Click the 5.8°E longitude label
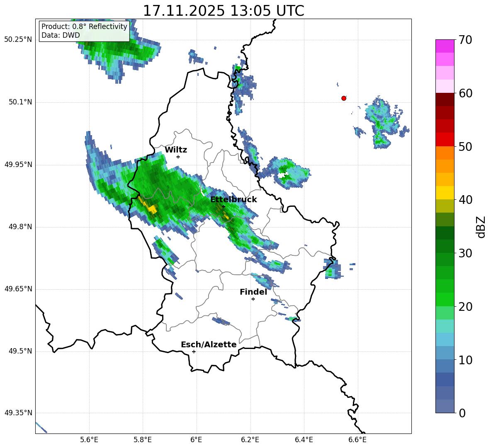491x448 pixels. click(143, 440)
